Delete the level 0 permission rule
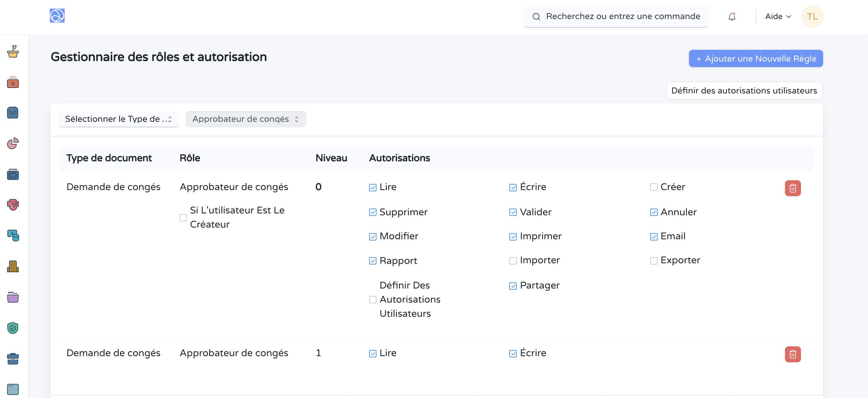The width and height of the screenshot is (868, 398). tap(793, 188)
